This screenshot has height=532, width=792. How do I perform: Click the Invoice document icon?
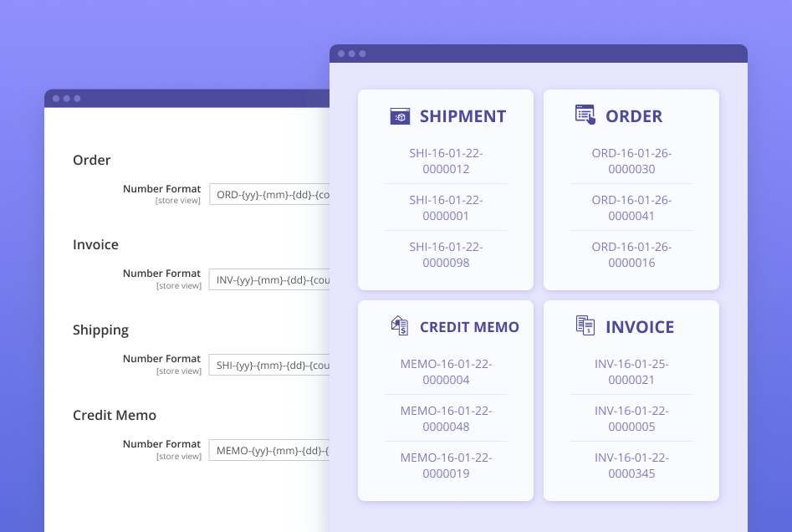click(585, 325)
